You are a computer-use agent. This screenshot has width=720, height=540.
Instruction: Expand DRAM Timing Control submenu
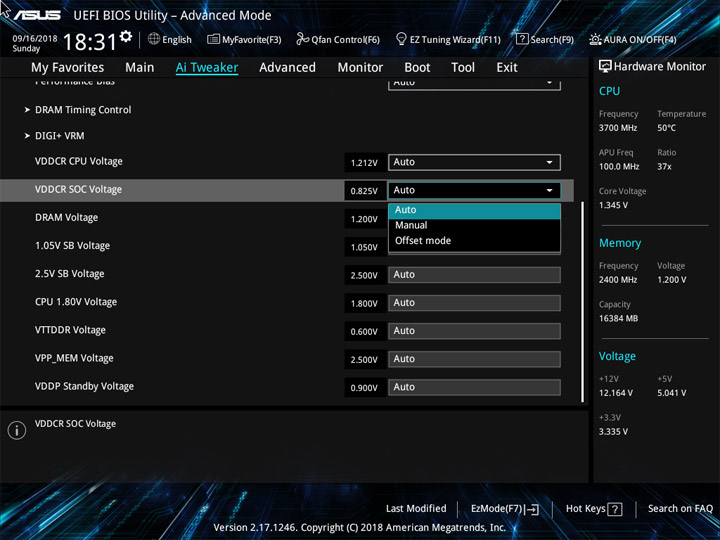(x=83, y=110)
